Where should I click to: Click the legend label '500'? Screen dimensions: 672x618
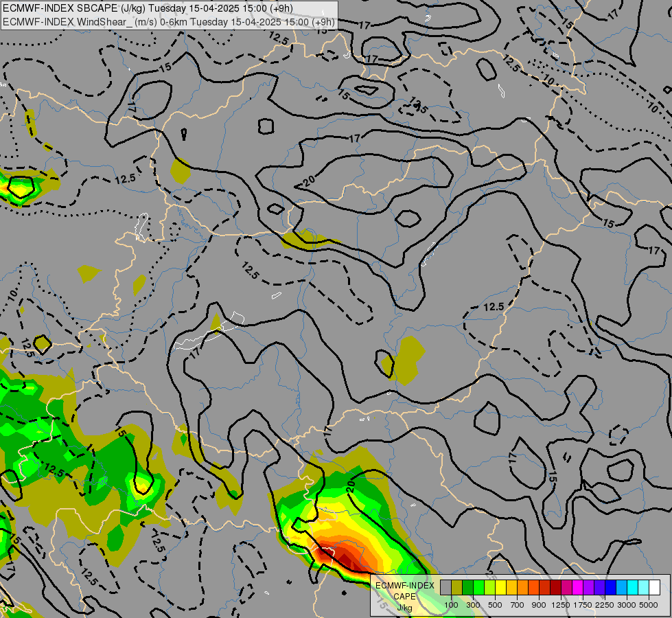coord(495,605)
